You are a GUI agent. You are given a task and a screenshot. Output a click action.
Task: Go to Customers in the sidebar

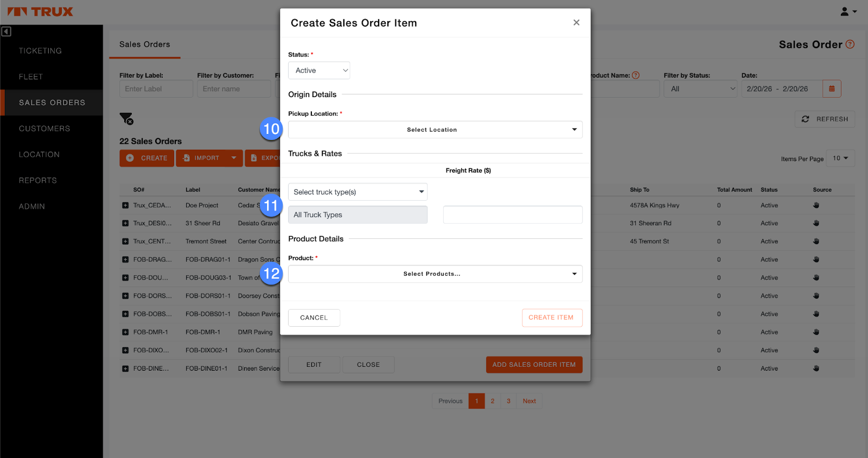(x=44, y=129)
